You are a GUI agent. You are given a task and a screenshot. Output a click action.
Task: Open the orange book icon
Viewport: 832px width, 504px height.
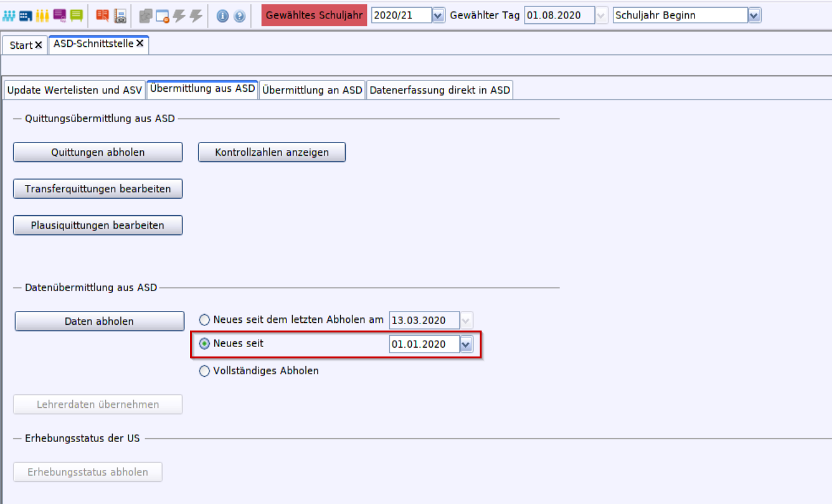click(103, 15)
